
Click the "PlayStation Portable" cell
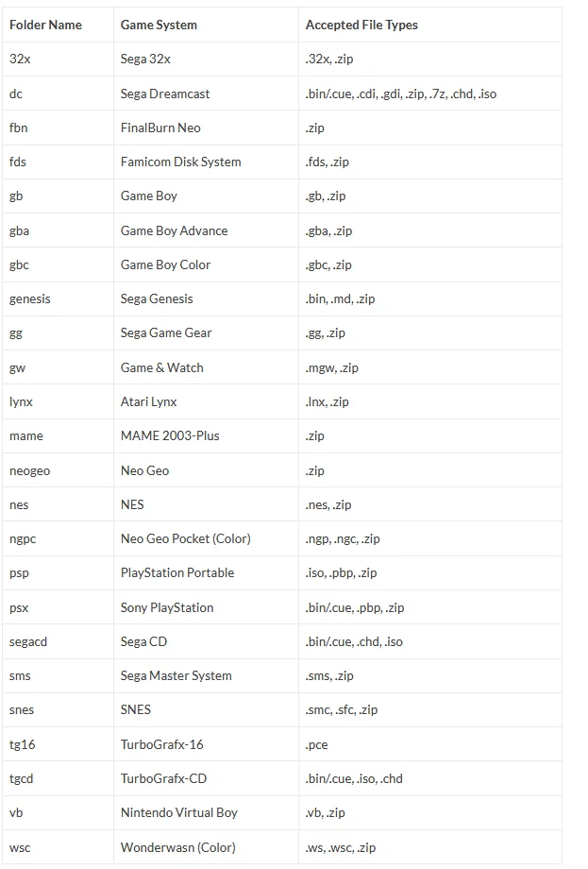point(177,572)
